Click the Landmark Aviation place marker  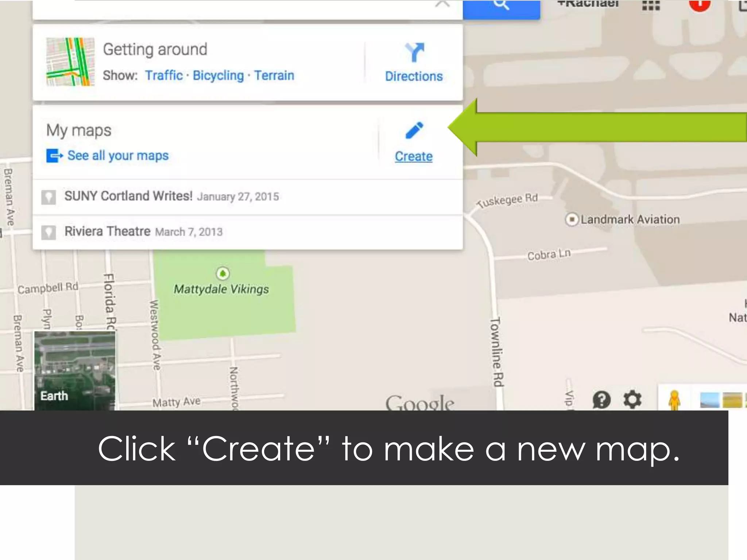[572, 219]
